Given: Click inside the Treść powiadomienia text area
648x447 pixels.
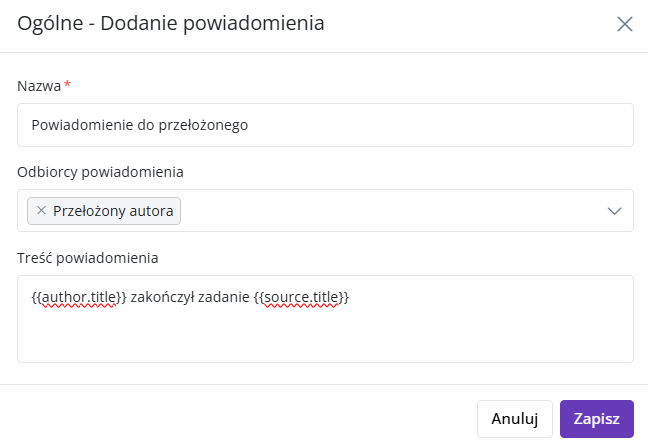Looking at the screenshot, I should coord(325,319).
